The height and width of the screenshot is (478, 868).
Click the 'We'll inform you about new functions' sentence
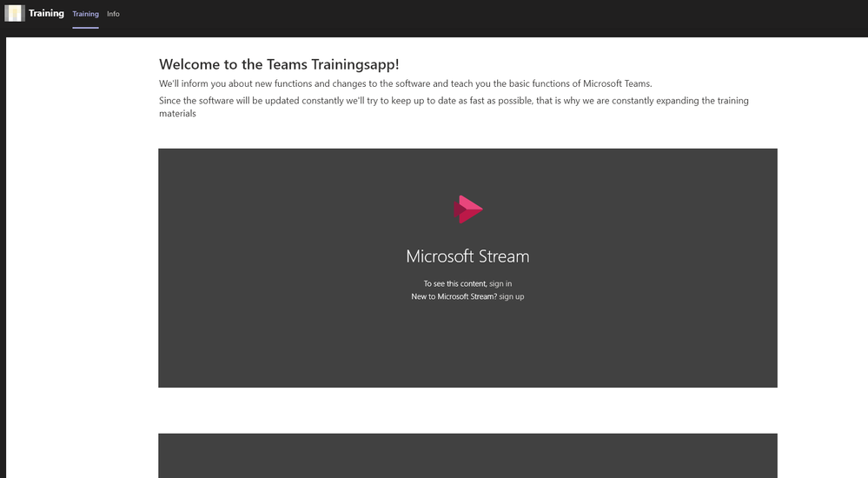405,83
